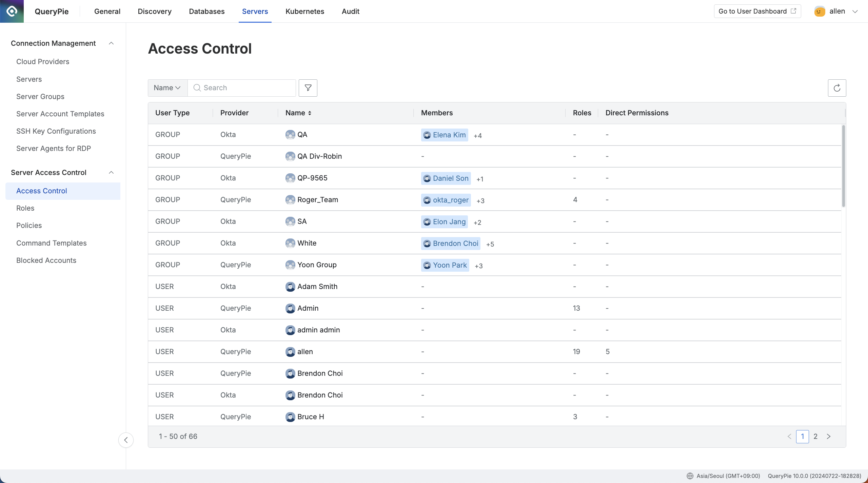The width and height of the screenshot is (868, 483).
Task: Expand the +3 members of Yoon Group
Action: click(479, 266)
